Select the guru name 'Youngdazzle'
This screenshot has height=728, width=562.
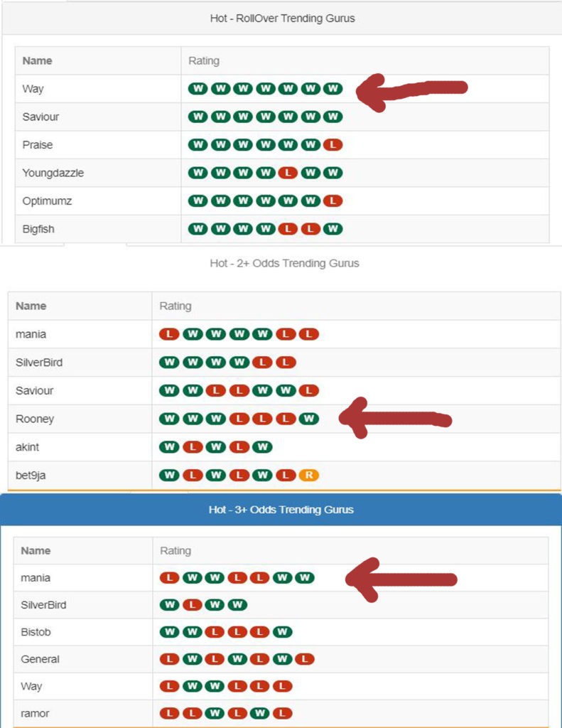pos(53,173)
